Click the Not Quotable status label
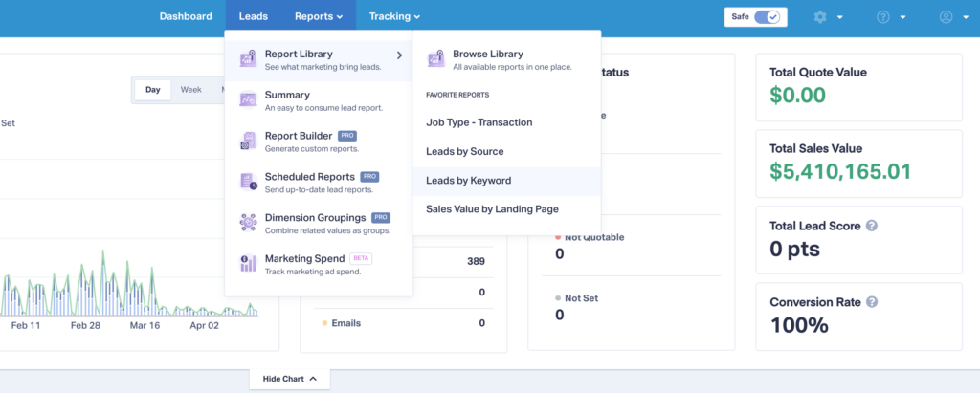The image size is (980, 393). click(x=594, y=237)
